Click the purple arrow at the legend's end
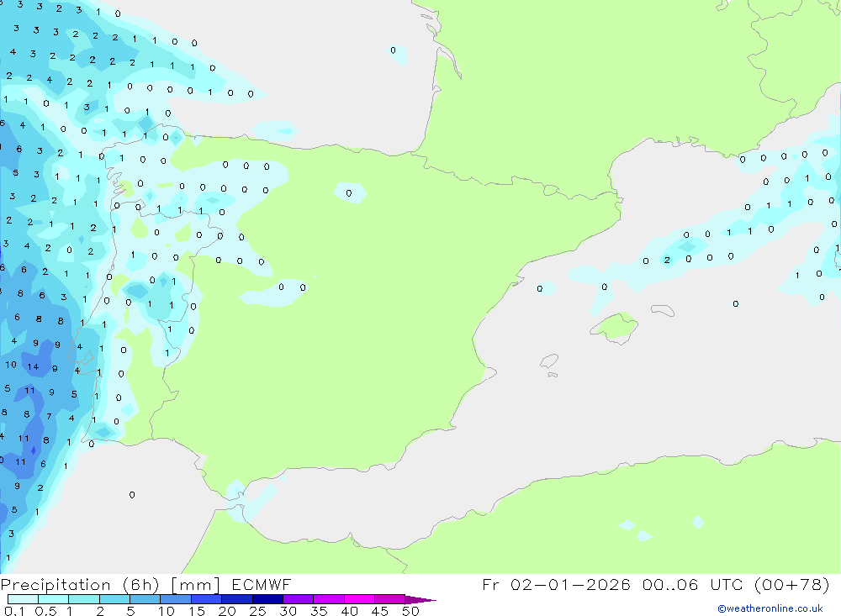This screenshot has width=841, height=616. tap(420, 600)
